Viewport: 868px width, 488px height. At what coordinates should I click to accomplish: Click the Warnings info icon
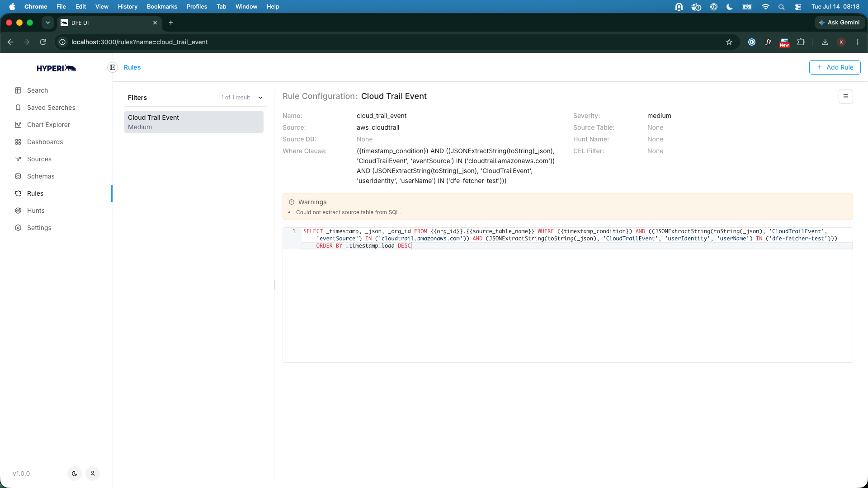click(x=292, y=202)
